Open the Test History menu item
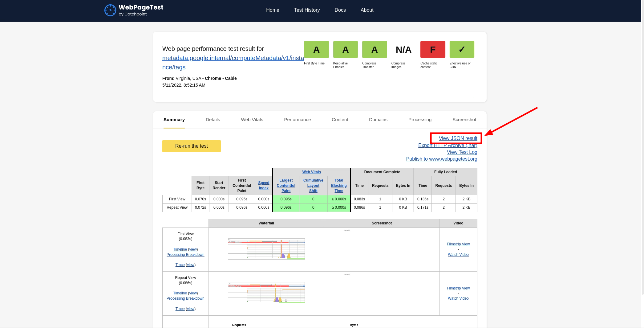 (x=307, y=10)
